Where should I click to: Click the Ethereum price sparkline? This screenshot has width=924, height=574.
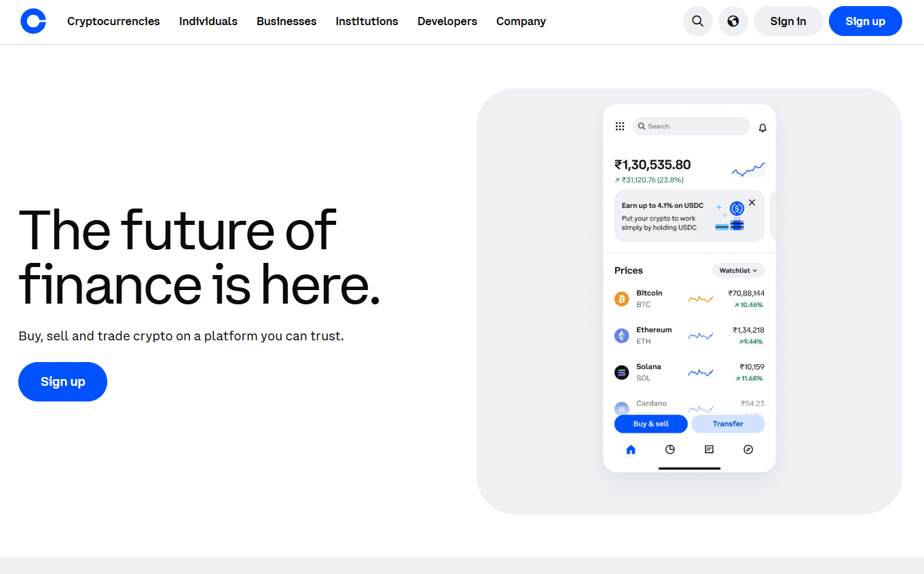701,336
